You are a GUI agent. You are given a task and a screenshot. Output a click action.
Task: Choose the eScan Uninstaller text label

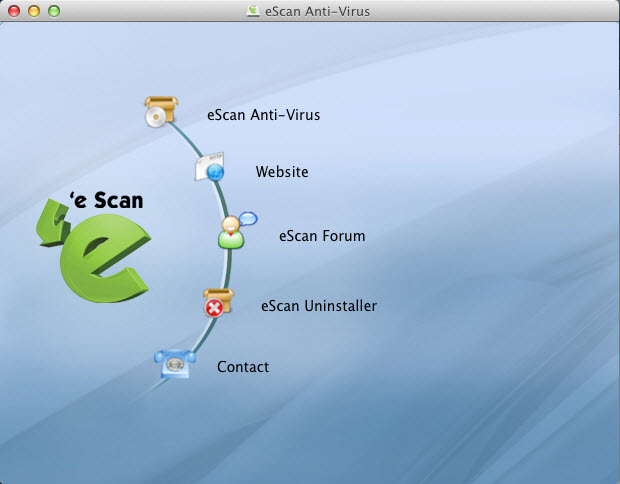(319, 306)
